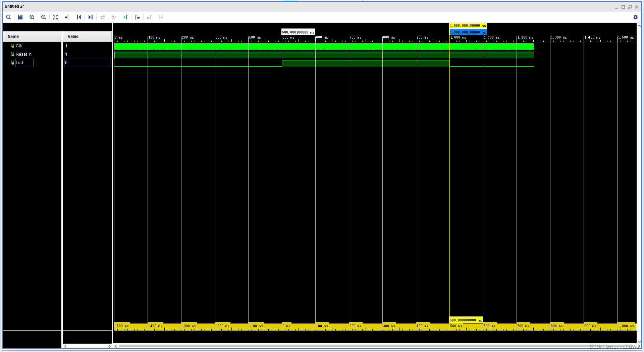Select the Clk signal
The width and height of the screenshot is (644, 352).
tap(19, 46)
